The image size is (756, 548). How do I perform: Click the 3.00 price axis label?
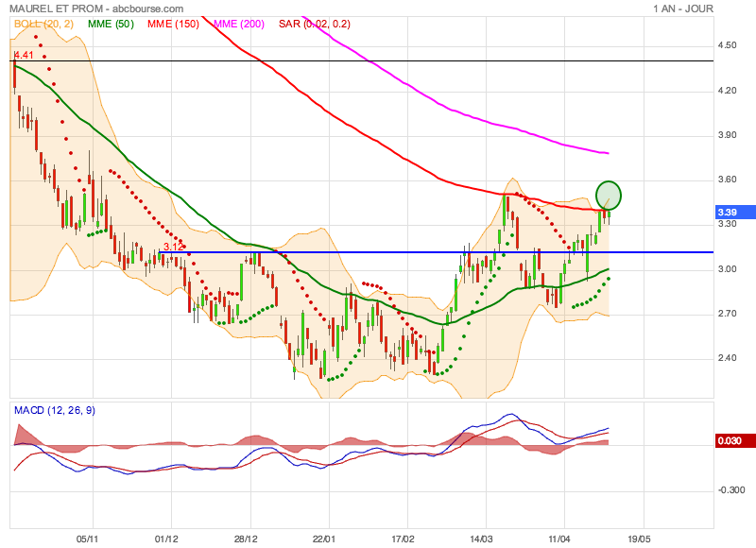click(x=727, y=269)
